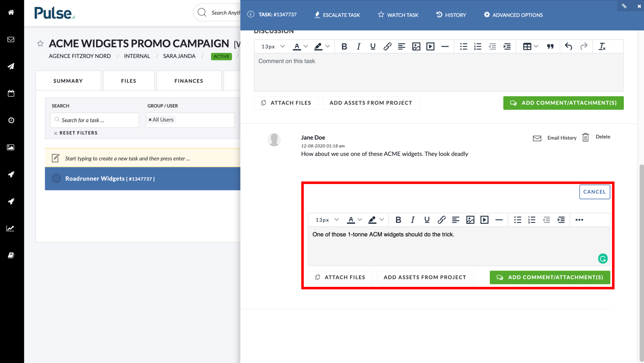This screenshot has height=363, width=644.
Task: Increase indent in top comment editor
Action: [x=507, y=46]
